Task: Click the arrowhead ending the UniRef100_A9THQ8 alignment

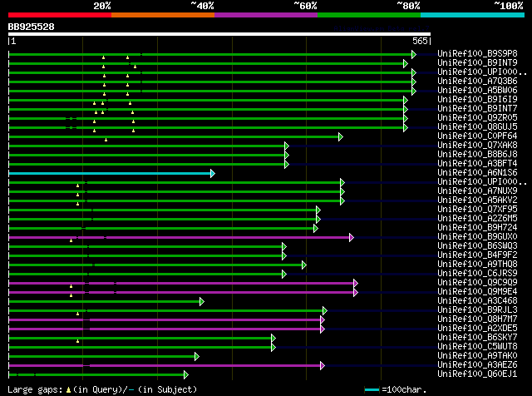Action: (304, 265)
